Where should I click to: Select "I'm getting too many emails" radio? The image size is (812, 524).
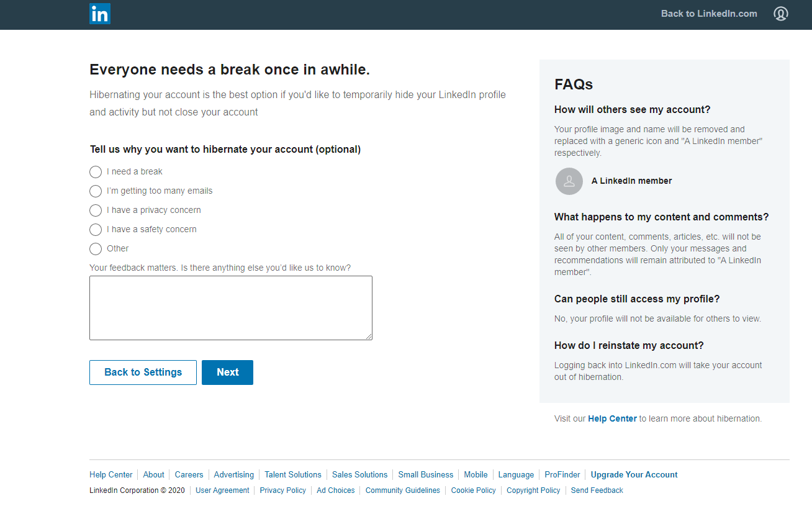(96, 191)
